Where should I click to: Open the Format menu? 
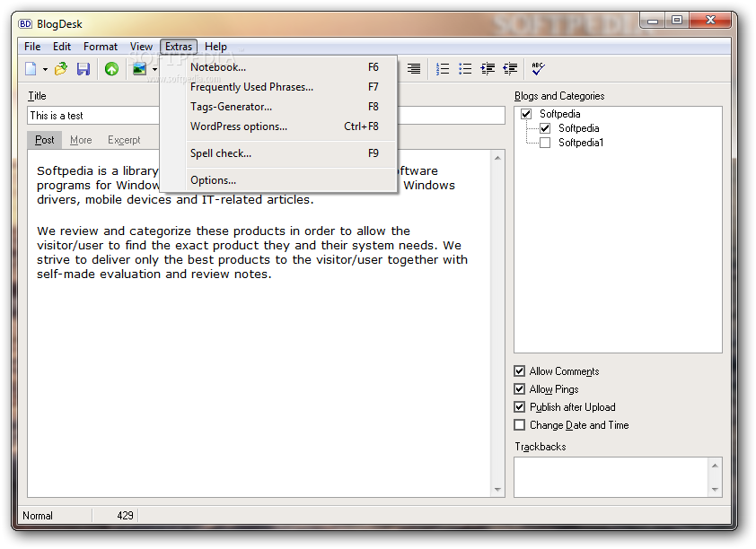point(101,47)
